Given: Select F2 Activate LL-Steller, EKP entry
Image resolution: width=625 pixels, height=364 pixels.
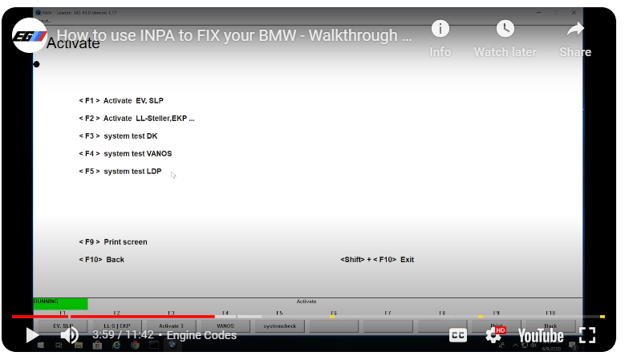Looking at the screenshot, I should (x=136, y=119).
